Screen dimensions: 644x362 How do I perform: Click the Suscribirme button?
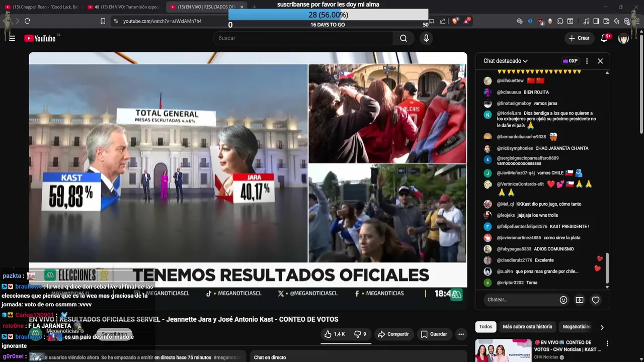tap(114, 334)
